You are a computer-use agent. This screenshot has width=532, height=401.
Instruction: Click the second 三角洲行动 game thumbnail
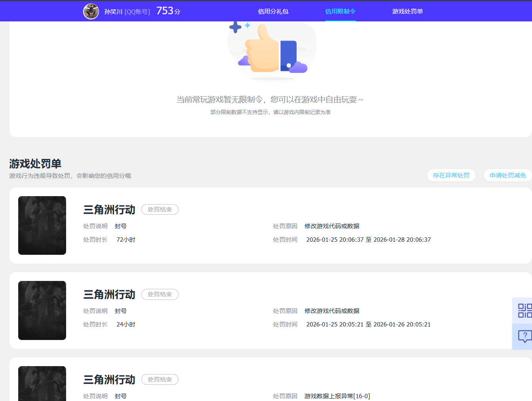pyautogui.click(x=42, y=310)
